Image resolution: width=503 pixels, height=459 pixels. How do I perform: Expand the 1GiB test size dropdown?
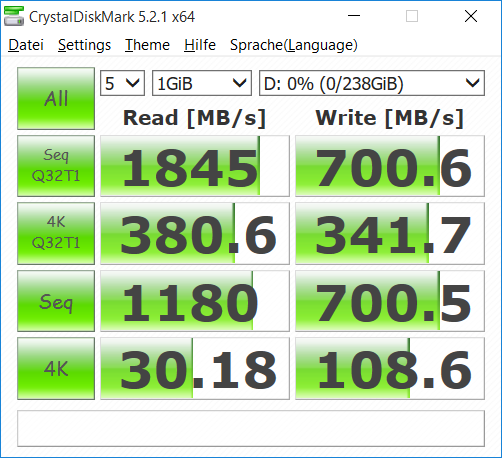(x=202, y=83)
